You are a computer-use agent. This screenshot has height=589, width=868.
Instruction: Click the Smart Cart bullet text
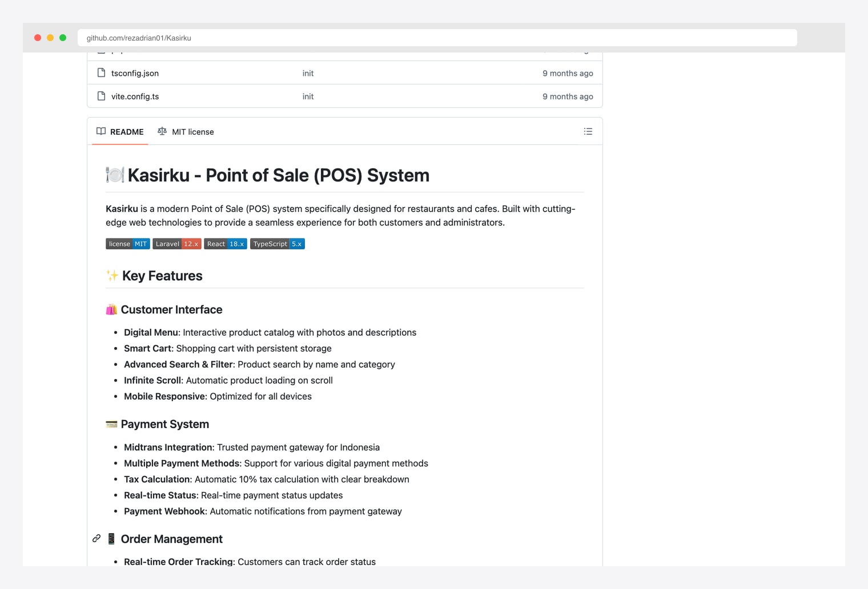click(228, 348)
